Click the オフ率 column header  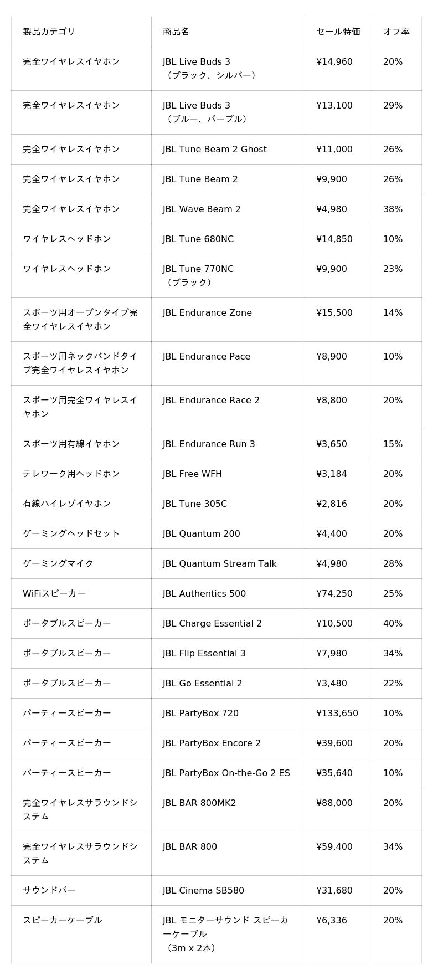[x=396, y=32]
